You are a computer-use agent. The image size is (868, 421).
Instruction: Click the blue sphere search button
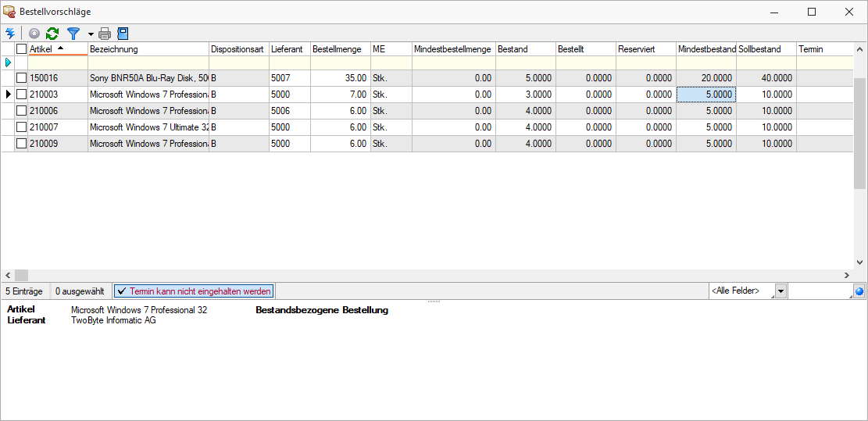[x=859, y=291]
